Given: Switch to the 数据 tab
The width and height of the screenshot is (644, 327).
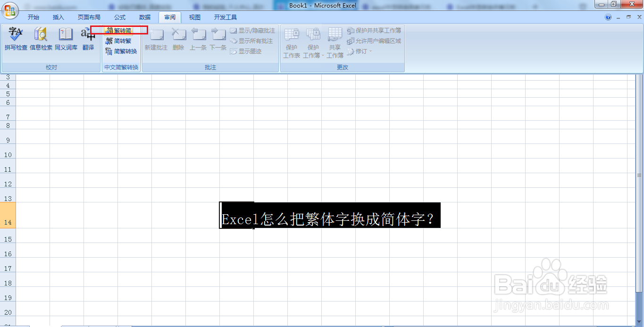Looking at the screenshot, I should (x=145, y=17).
